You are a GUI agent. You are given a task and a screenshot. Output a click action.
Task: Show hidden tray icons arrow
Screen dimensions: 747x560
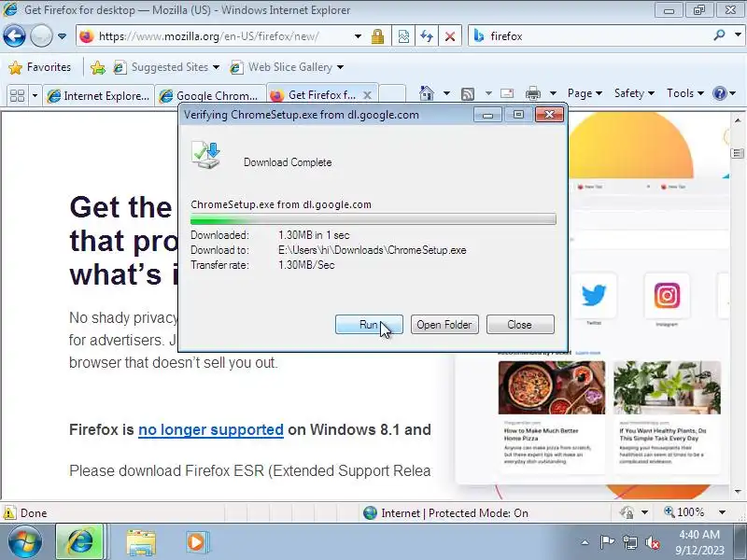pos(585,542)
